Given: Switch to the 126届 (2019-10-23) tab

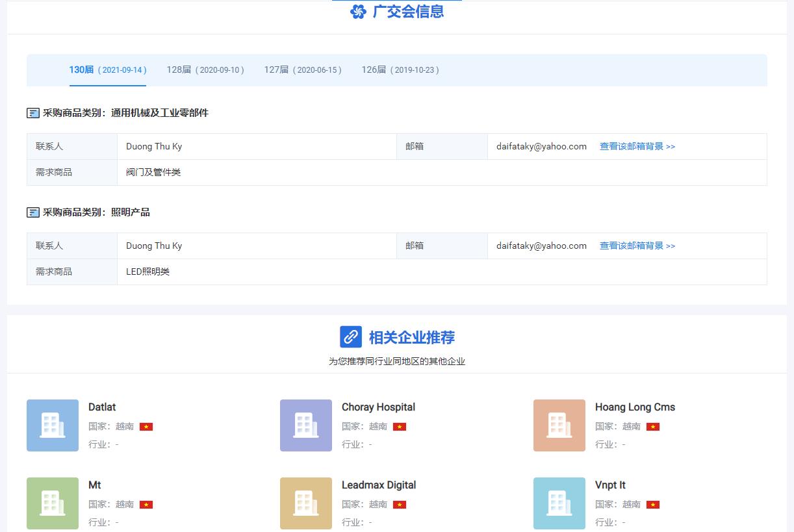Looking at the screenshot, I should (x=400, y=70).
